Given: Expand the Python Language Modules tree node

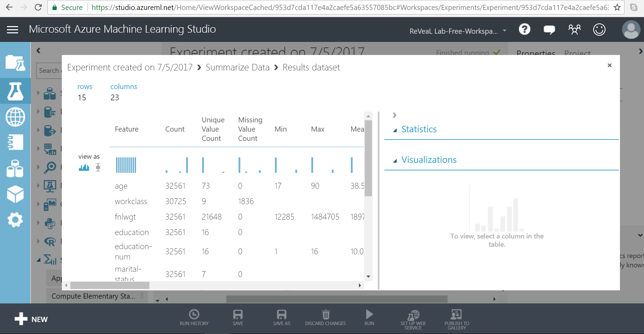Looking at the screenshot, I should [38, 223].
